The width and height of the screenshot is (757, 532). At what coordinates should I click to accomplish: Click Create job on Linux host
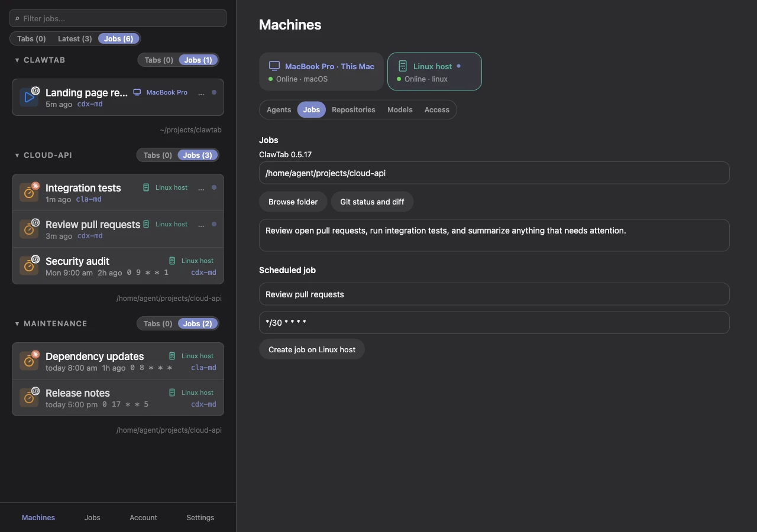point(312,349)
